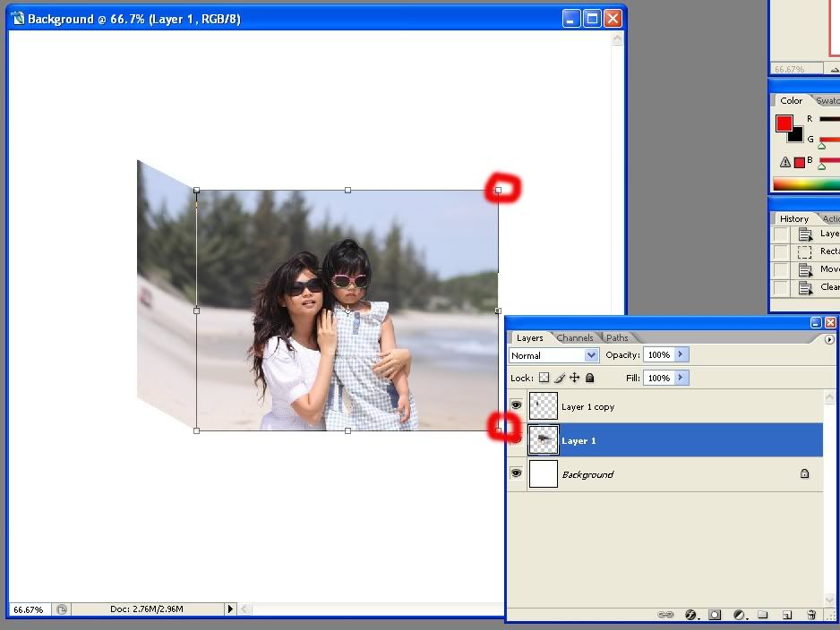The height and width of the screenshot is (630, 840).
Task: Click the Add layer mask icon
Action: pos(715,615)
